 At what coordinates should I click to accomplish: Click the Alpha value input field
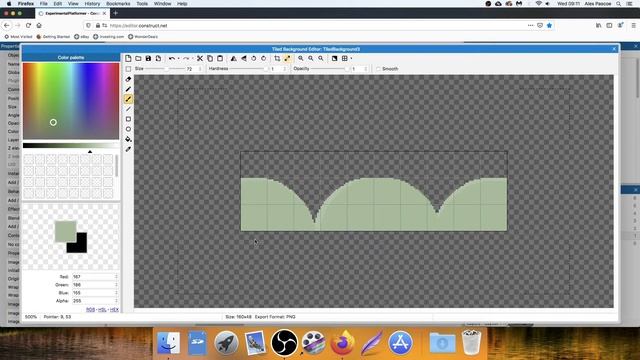point(95,301)
